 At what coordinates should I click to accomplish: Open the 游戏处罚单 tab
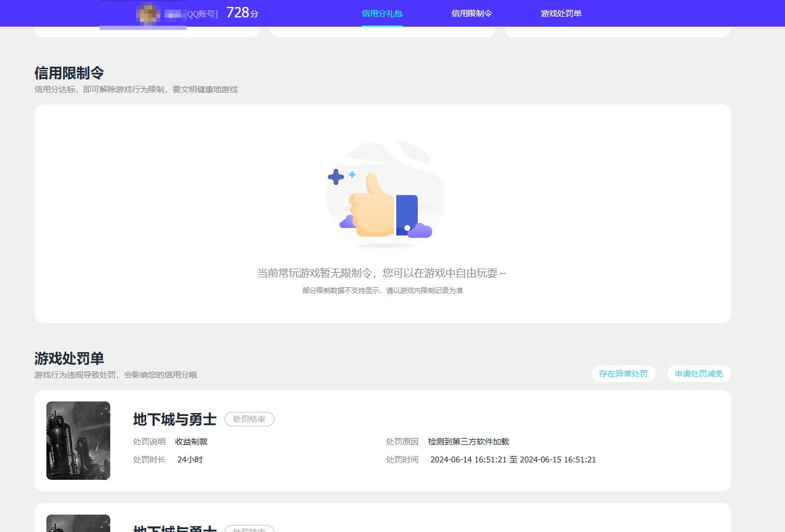click(560, 13)
